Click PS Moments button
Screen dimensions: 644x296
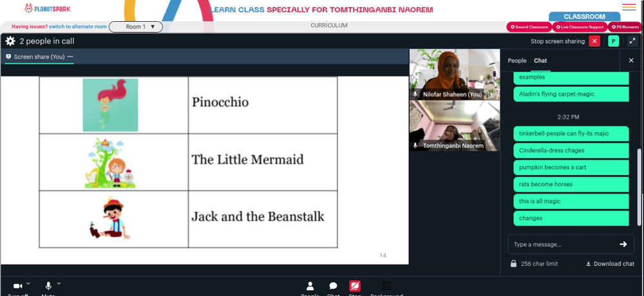point(625,27)
